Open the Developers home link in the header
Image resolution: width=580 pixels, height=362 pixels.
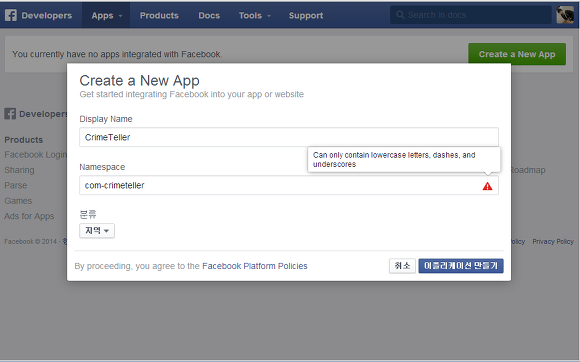(47, 16)
